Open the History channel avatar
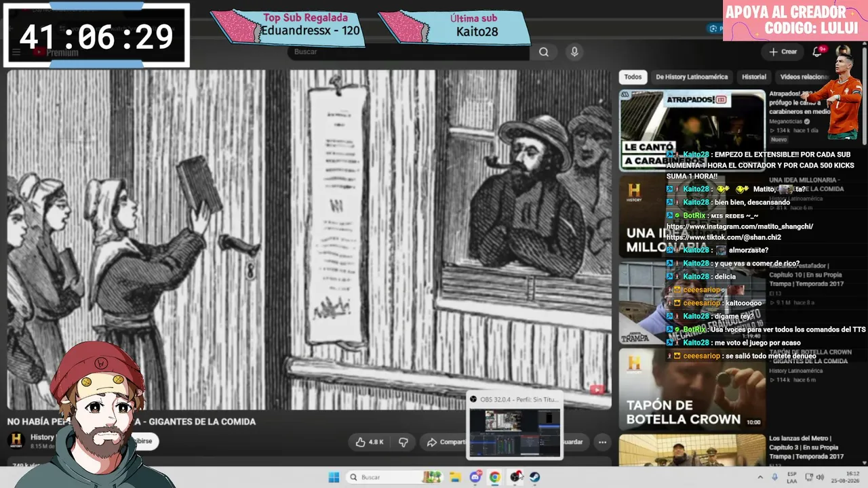Screen dimensions: 868x488 (16, 441)
